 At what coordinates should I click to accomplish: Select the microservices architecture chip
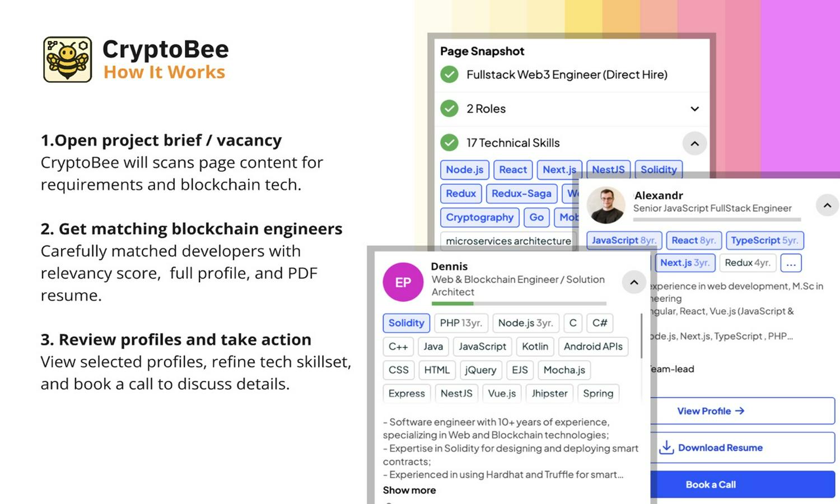(x=508, y=241)
